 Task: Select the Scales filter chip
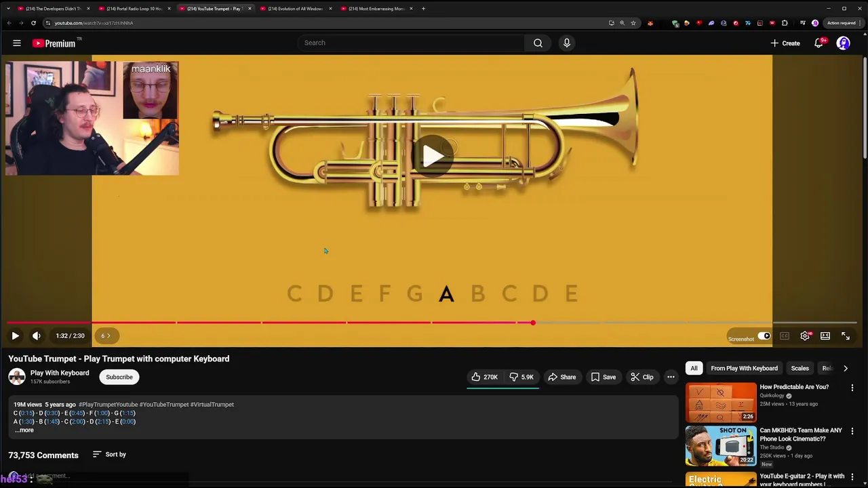tap(800, 368)
